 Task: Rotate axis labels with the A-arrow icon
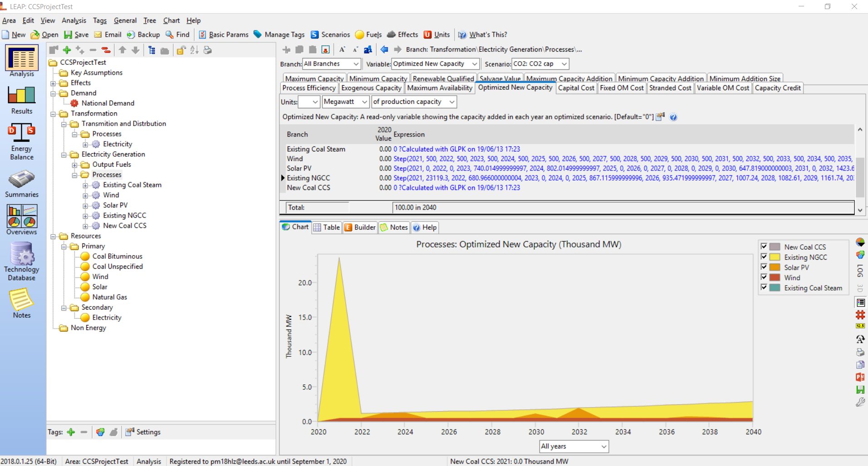pos(860,339)
